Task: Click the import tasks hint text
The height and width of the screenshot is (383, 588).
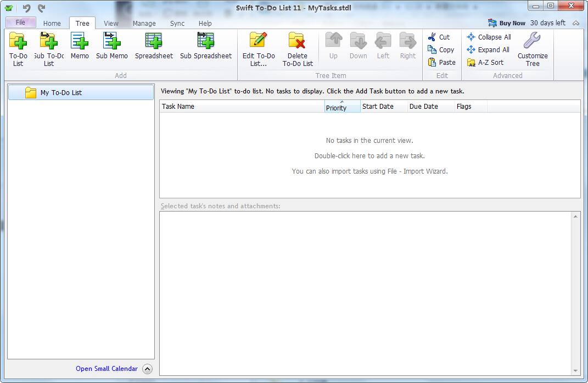Action: click(x=369, y=171)
